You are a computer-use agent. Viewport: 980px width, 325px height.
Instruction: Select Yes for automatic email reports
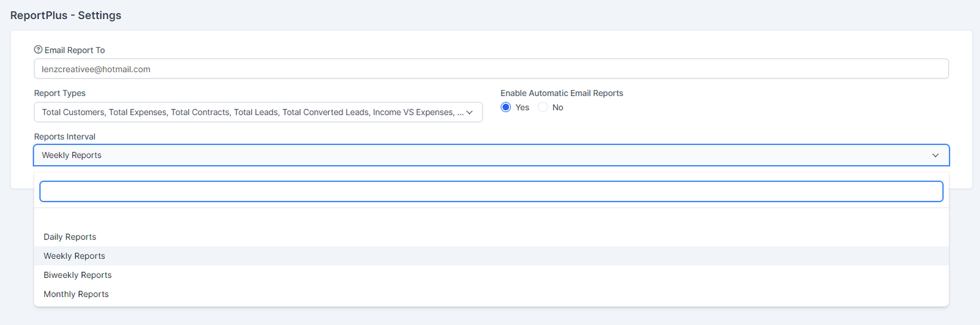(506, 107)
